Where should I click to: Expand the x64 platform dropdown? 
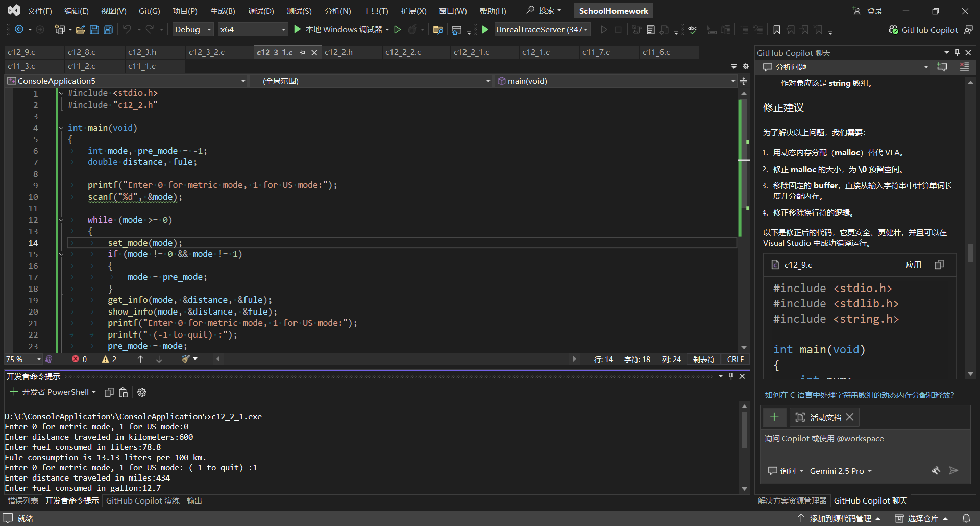[x=253, y=30]
